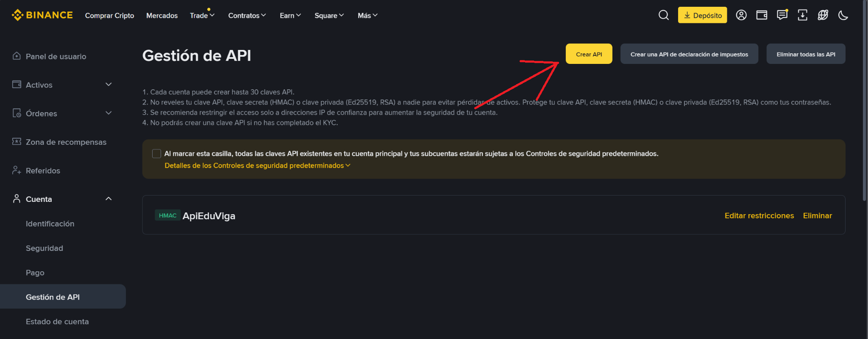Open the wallet icon
Viewport: 868px width, 339px height.
[x=762, y=15]
